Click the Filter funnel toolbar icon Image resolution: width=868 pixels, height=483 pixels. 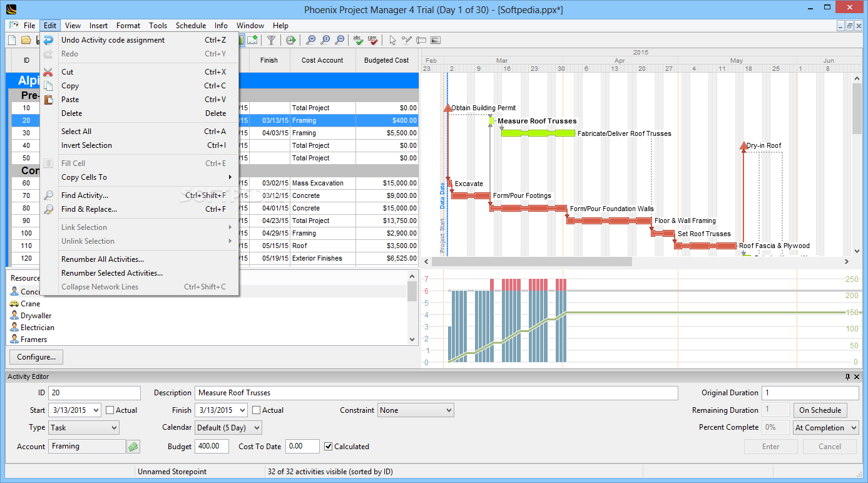pos(271,40)
